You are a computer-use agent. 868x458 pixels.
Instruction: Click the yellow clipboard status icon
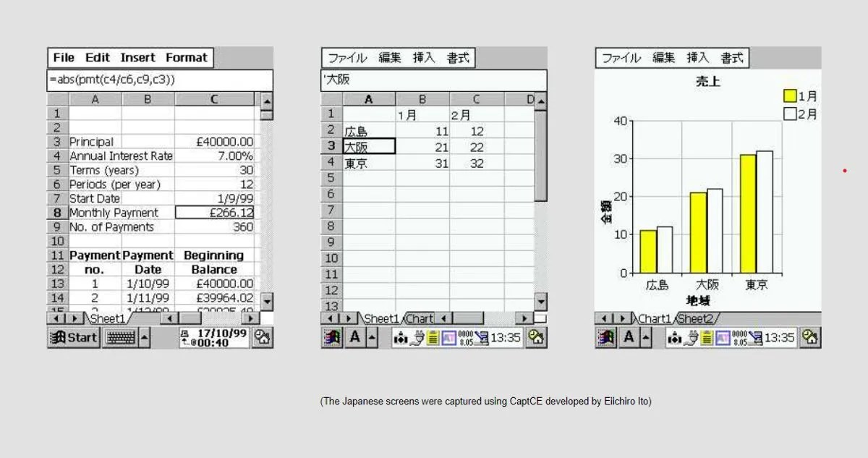click(x=432, y=337)
